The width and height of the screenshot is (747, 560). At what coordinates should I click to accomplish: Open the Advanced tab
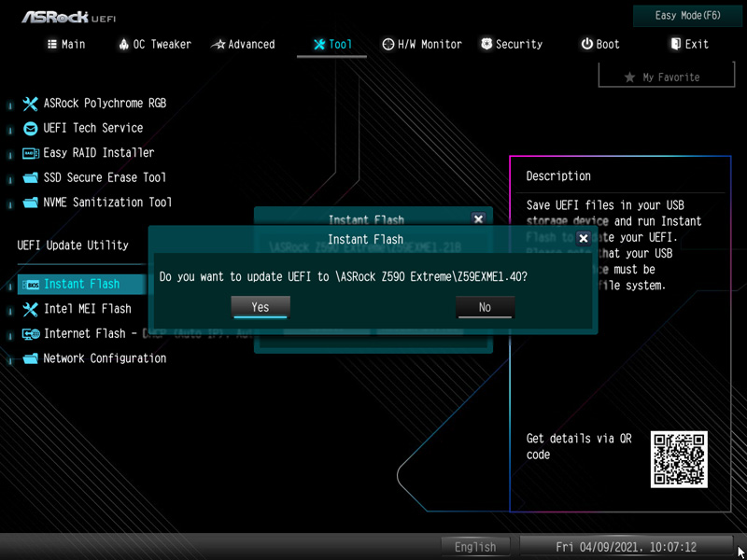click(243, 44)
